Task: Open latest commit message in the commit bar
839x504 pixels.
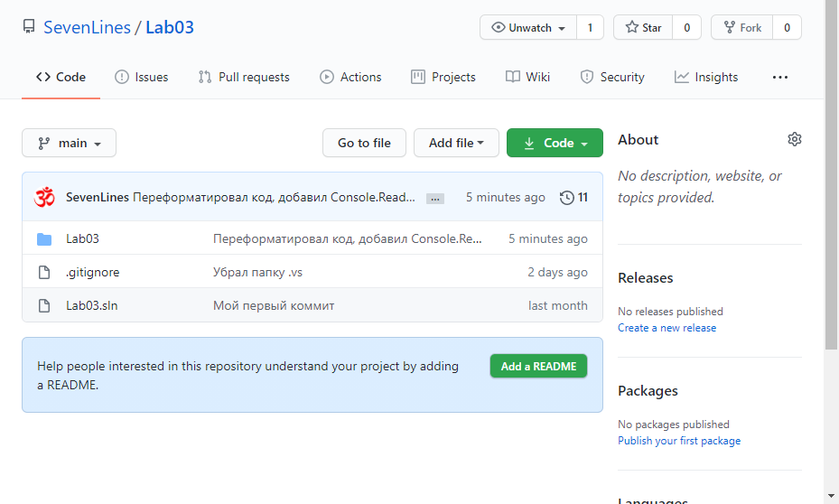Action: (x=274, y=197)
